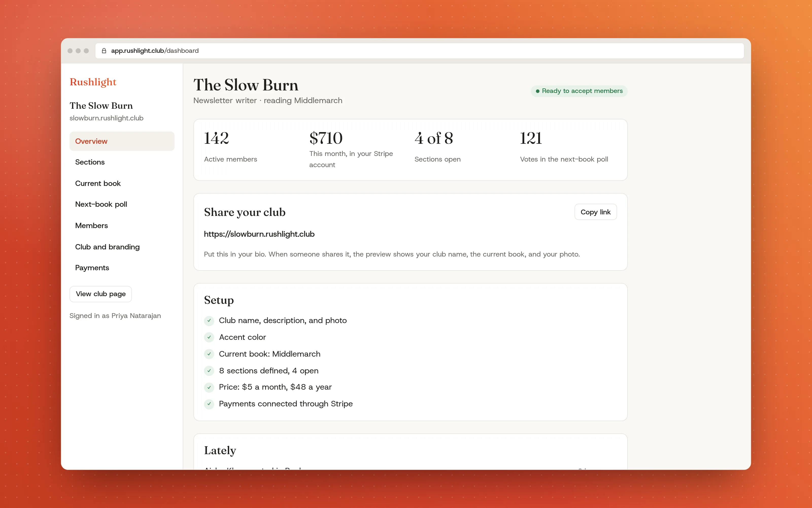Go to Payments in the sidebar
The height and width of the screenshot is (508, 812).
[122, 268]
